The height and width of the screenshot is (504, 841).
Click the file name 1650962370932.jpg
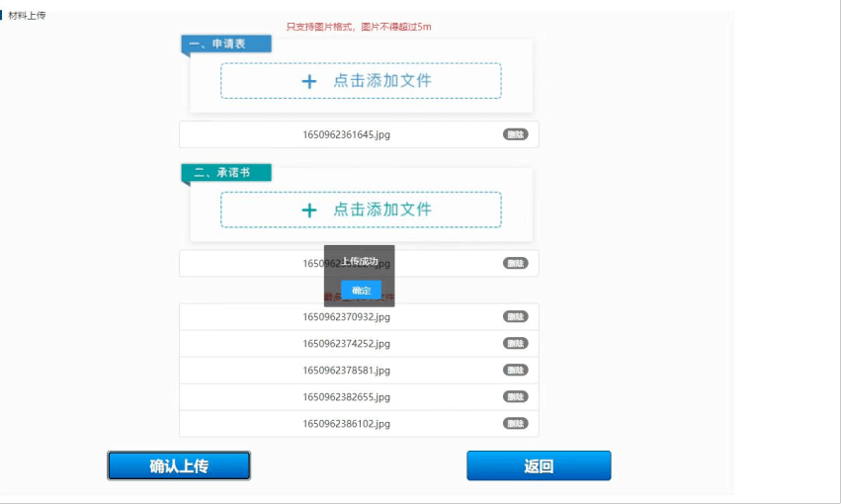[x=346, y=317]
